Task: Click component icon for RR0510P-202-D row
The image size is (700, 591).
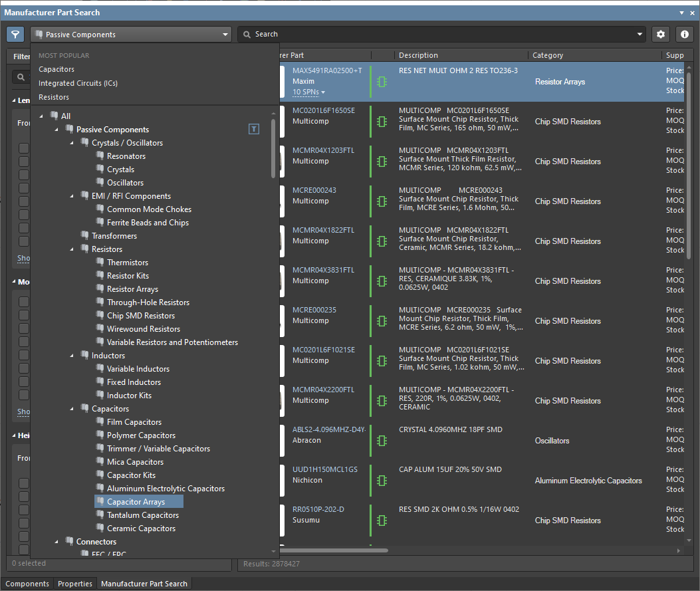Action: tap(382, 521)
